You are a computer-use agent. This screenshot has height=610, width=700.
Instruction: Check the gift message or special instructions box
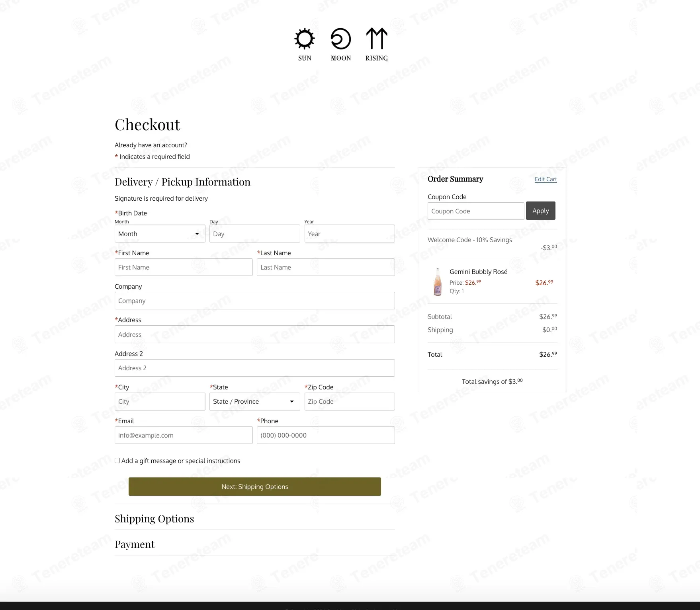click(117, 460)
